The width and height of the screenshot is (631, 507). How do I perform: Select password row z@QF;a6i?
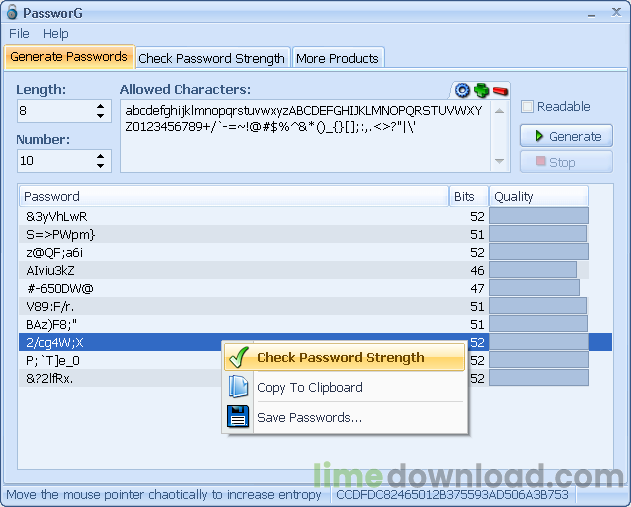tap(304, 252)
